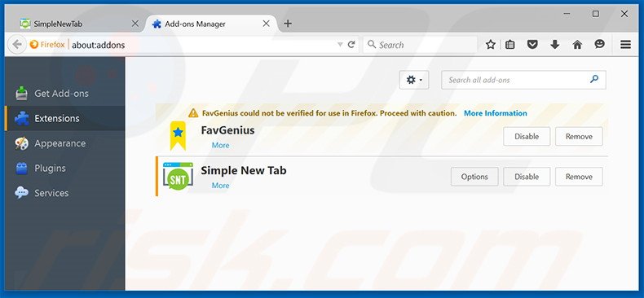The image size is (644, 298).
Task: Expand More details for Simple New Tab
Action: pos(220,186)
